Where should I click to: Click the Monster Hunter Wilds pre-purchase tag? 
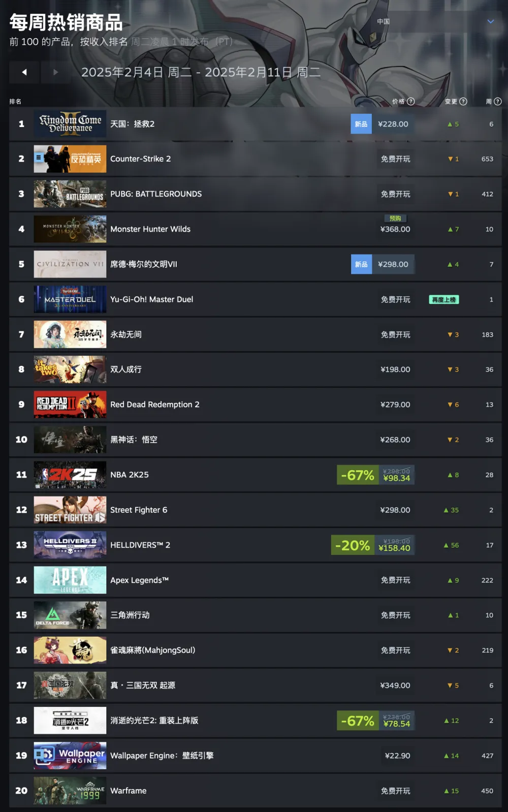(x=395, y=218)
